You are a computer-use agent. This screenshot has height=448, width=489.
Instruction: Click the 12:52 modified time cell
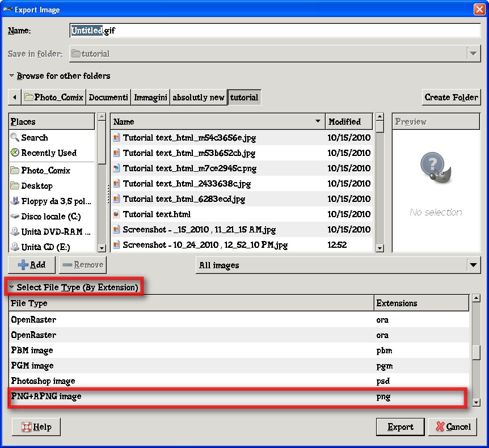337,245
